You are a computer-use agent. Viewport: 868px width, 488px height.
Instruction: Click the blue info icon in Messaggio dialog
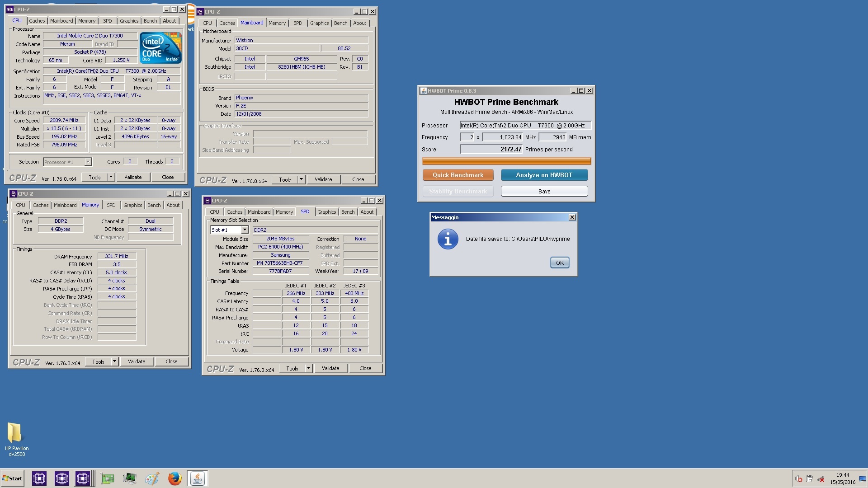click(x=448, y=239)
